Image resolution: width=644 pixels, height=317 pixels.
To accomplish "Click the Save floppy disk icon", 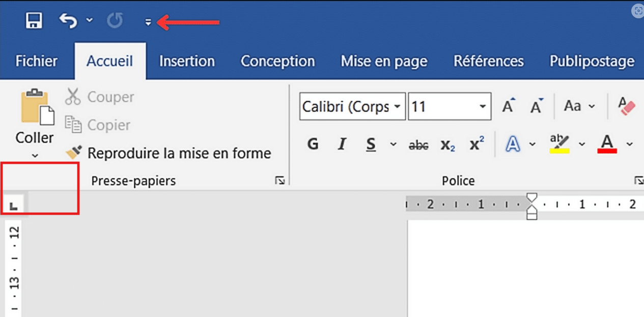I will click(34, 21).
